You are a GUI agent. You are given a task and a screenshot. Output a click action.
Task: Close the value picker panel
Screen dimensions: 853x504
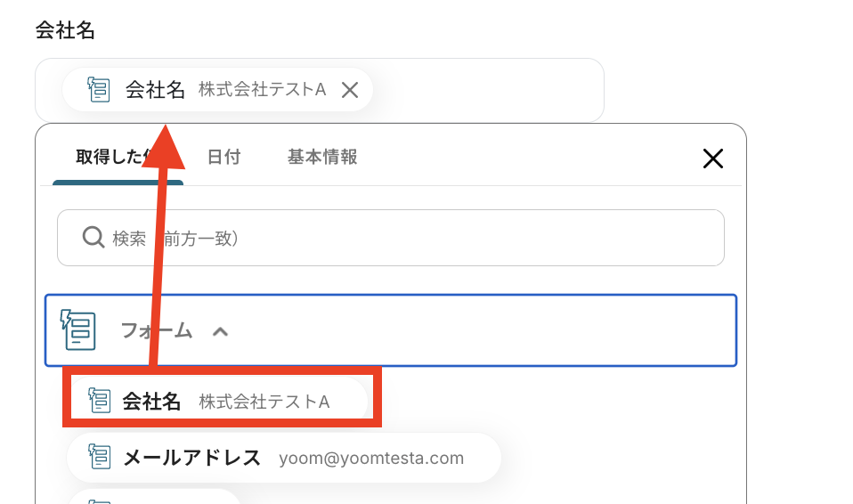click(712, 159)
